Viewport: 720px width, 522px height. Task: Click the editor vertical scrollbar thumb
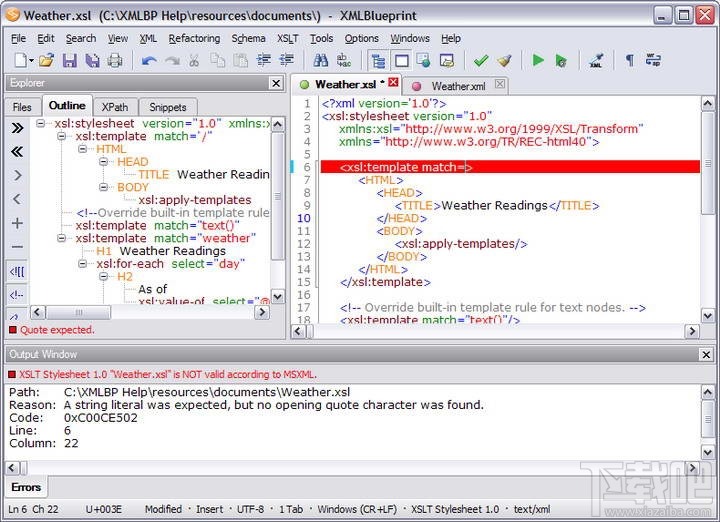pos(708,163)
